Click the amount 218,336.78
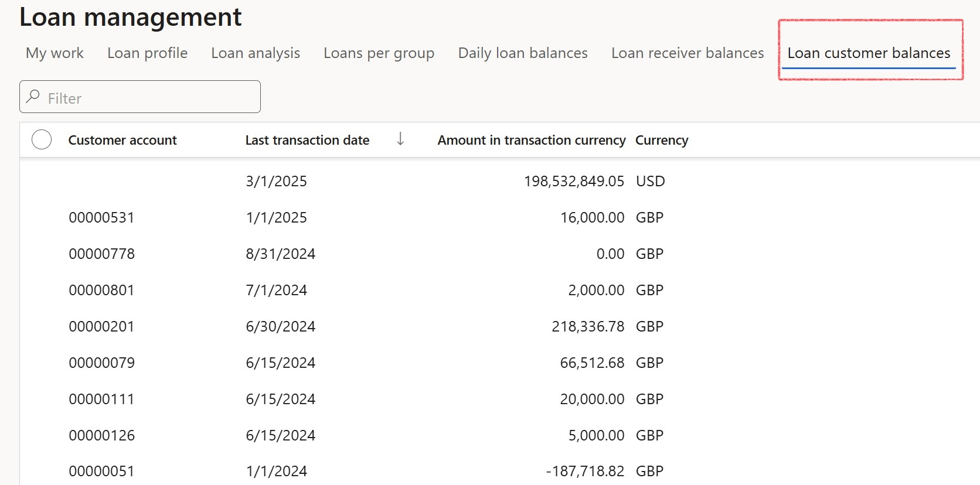Viewport: 980px width, 485px height. 588,326
